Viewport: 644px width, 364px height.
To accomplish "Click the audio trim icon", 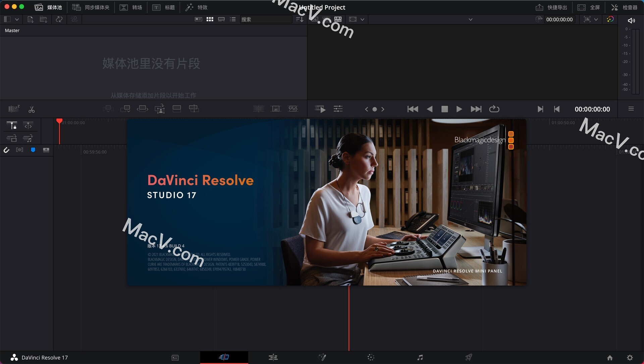I will coord(19,150).
